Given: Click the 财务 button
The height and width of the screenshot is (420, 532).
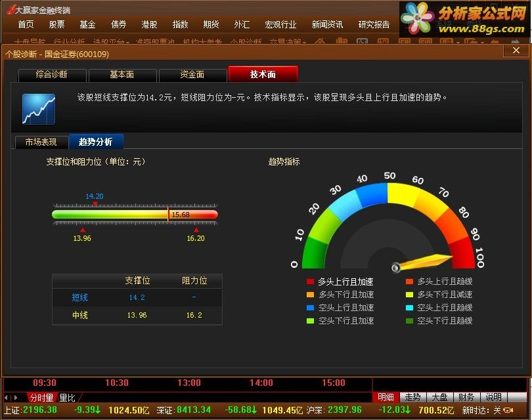Looking at the screenshot, I should [x=466, y=397].
